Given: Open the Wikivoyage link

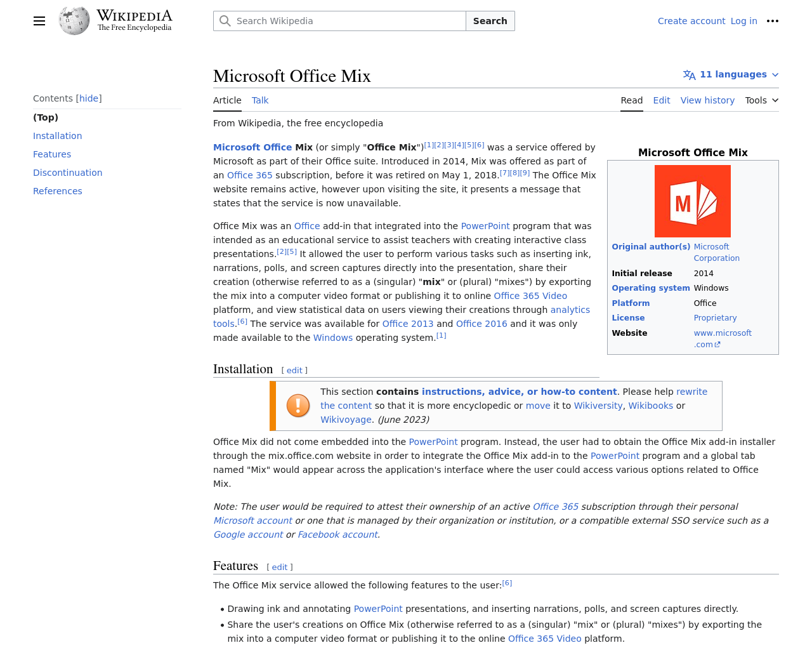Looking at the screenshot, I should [346, 420].
